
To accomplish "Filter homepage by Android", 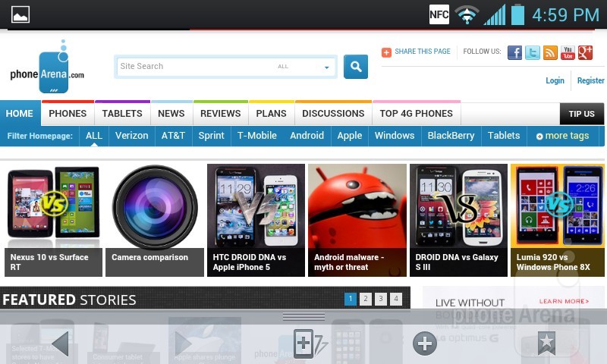I will [307, 136].
